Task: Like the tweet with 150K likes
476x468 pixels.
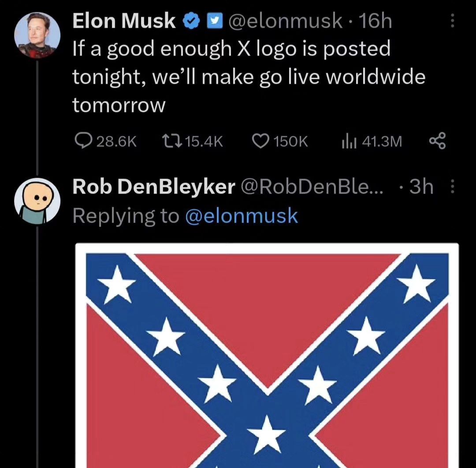Action: [x=261, y=141]
